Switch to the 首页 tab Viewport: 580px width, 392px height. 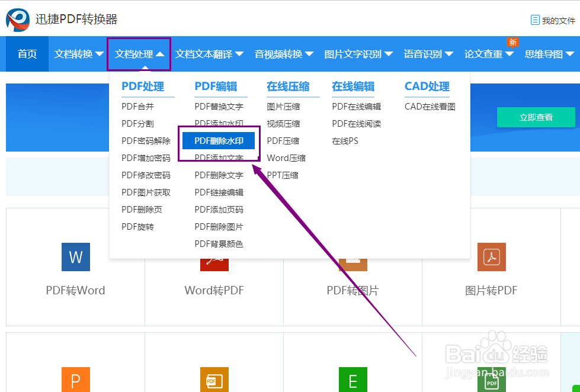(27, 53)
